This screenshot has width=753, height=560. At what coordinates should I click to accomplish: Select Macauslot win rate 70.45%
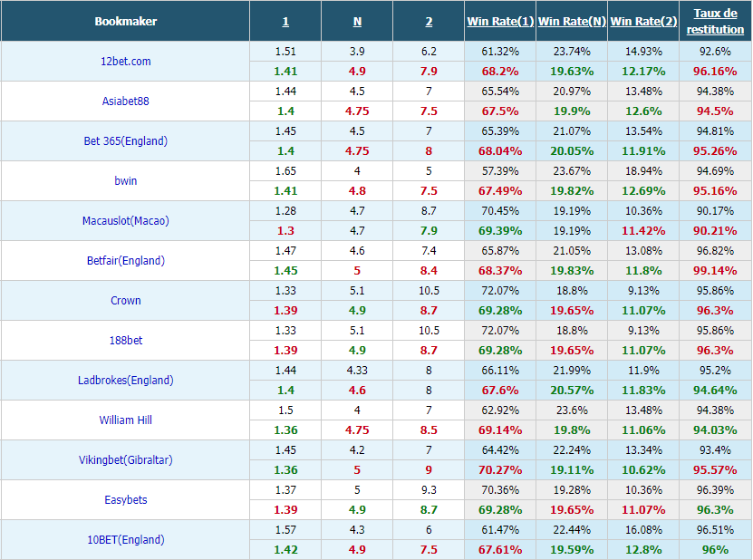pos(500,211)
